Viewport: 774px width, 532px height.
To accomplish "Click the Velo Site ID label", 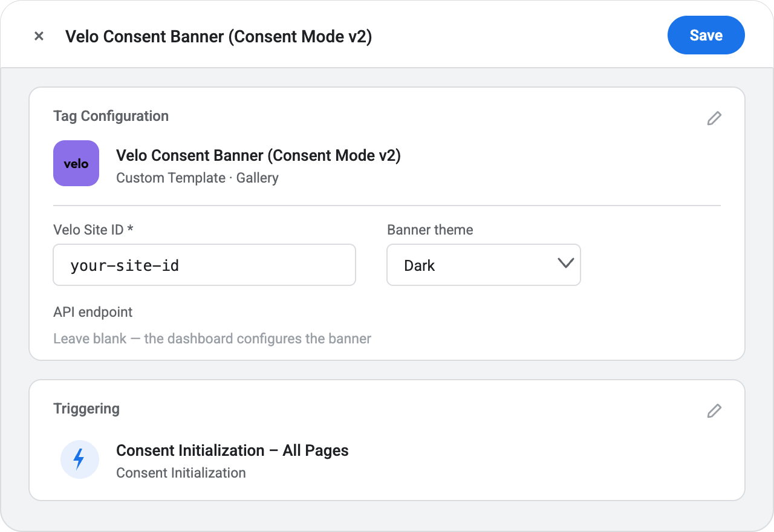I will pyautogui.click(x=93, y=230).
